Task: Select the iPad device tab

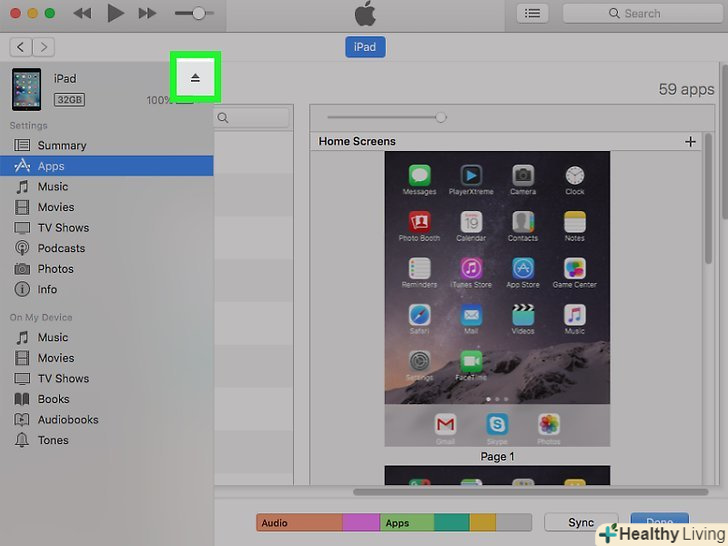Action: point(365,47)
